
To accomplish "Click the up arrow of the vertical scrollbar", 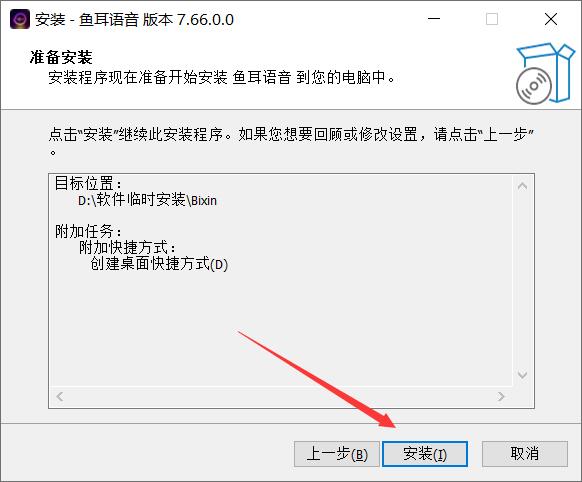I will 523,186.
